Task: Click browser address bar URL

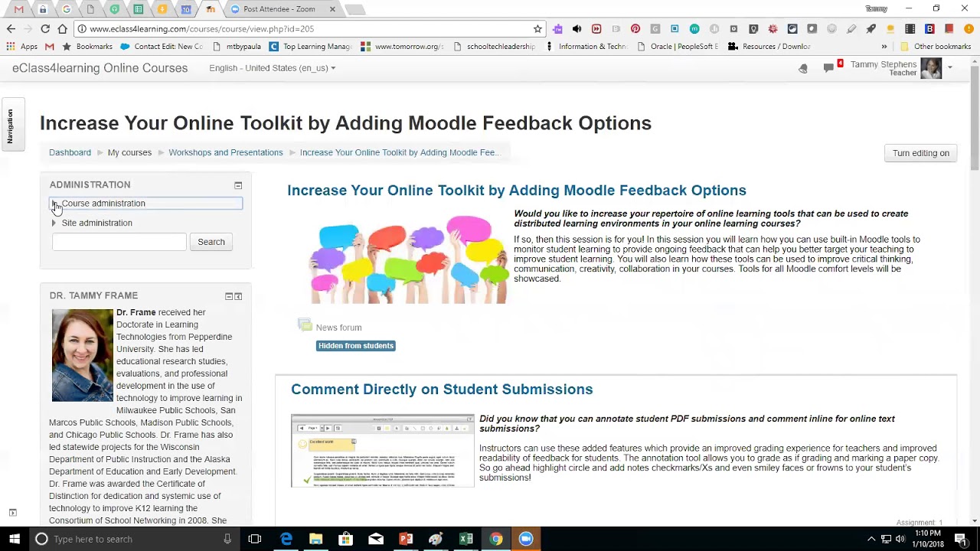Action: [x=201, y=29]
